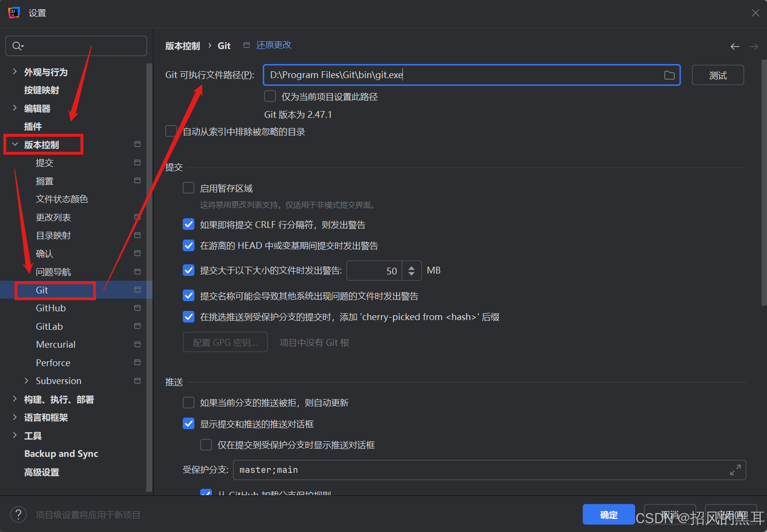Image resolution: width=767 pixels, height=532 pixels.
Task: Click the back navigation arrow
Action: (735, 47)
